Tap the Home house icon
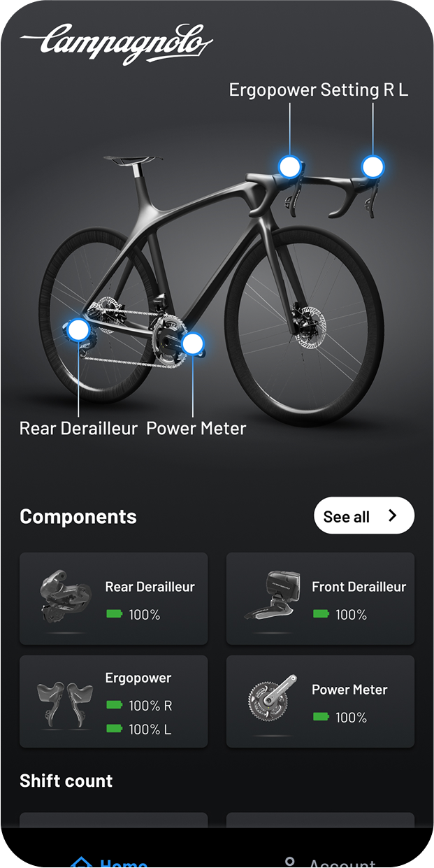The height and width of the screenshot is (868, 434). point(82,862)
